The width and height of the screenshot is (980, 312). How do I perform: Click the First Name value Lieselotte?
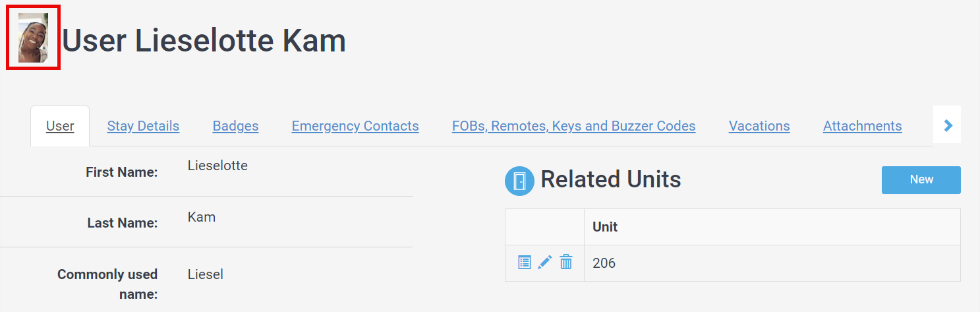(x=217, y=166)
